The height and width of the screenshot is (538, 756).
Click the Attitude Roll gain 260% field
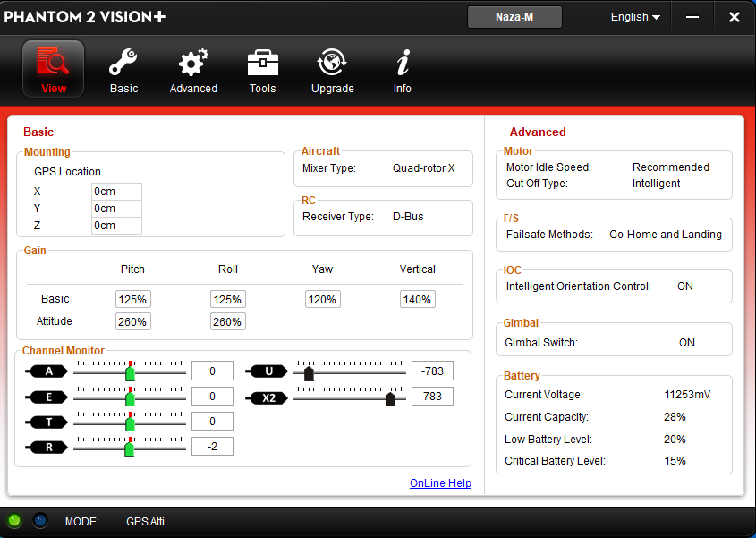228,321
